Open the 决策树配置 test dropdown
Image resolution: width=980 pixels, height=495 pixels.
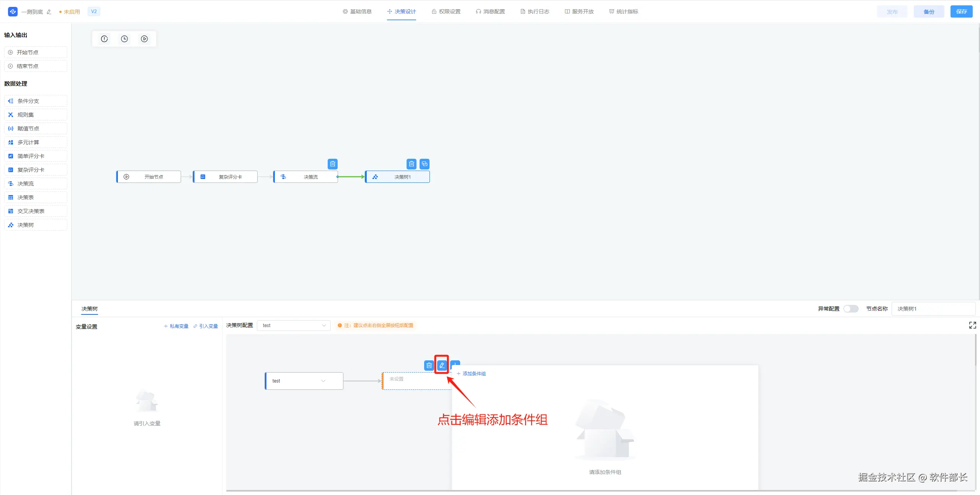tap(294, 326)
